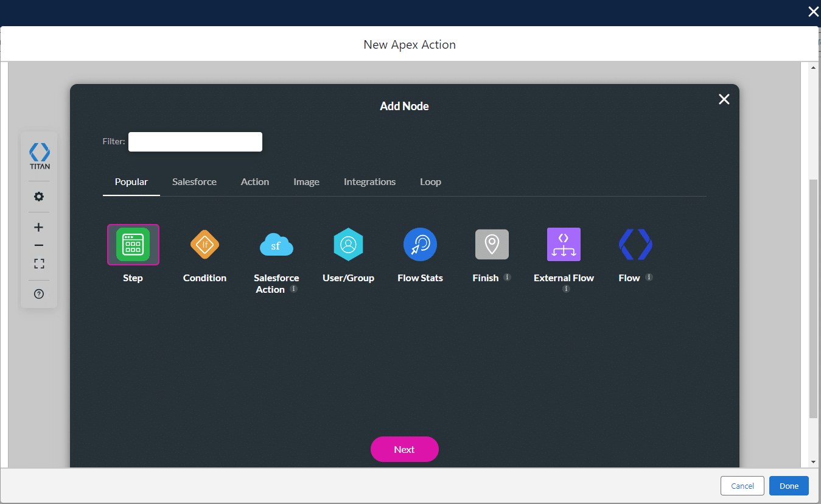The width and height of the screenshot is (821, 504).
Task: Click the fullscreen icon in the sidebar
Action: (38, 263)
